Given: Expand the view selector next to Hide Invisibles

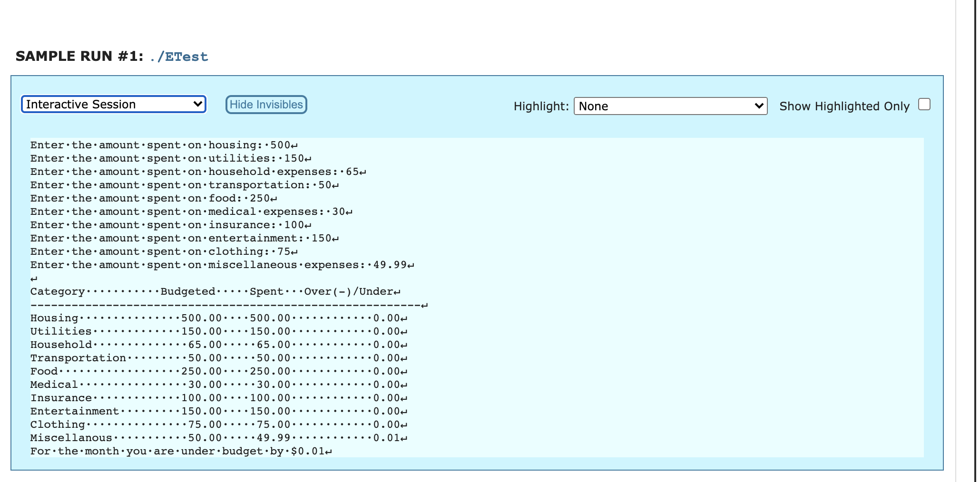Looking at the screenshot, I should click(113, 104).
